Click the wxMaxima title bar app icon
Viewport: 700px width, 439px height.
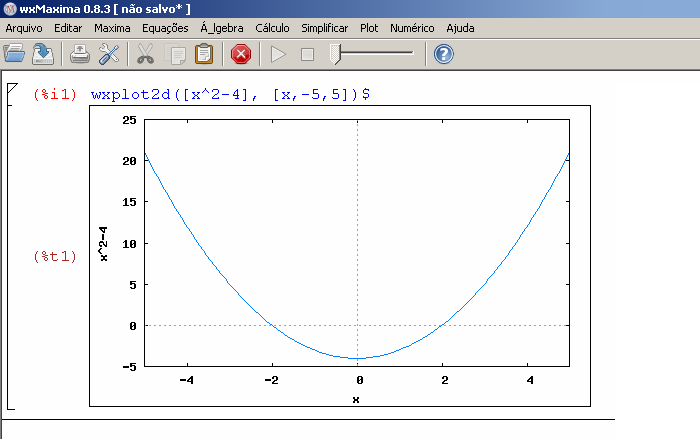coord(9,9)
